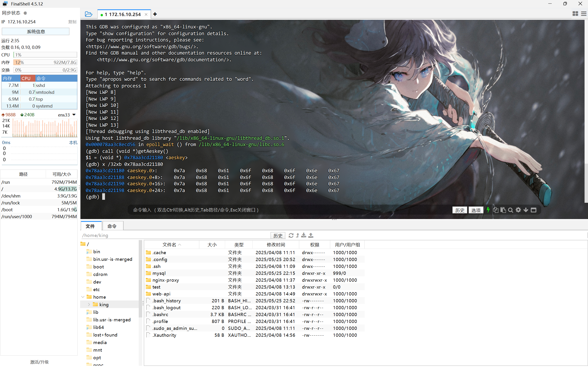
Task: Click the upload file icon
Action: [311, 235]
